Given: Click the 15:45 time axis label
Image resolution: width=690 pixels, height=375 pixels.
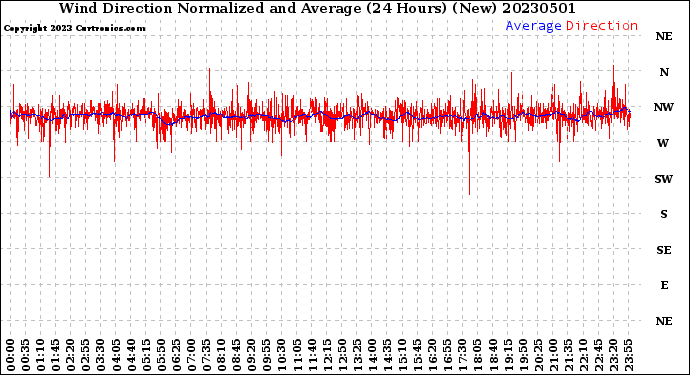Looking at the screenshot, I should 418,355.
